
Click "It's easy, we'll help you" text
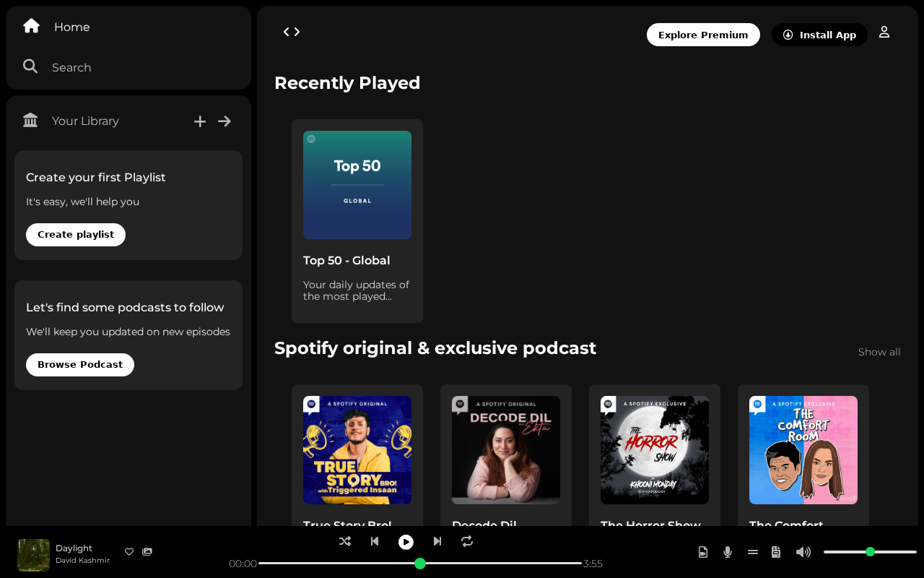point(83,202)
